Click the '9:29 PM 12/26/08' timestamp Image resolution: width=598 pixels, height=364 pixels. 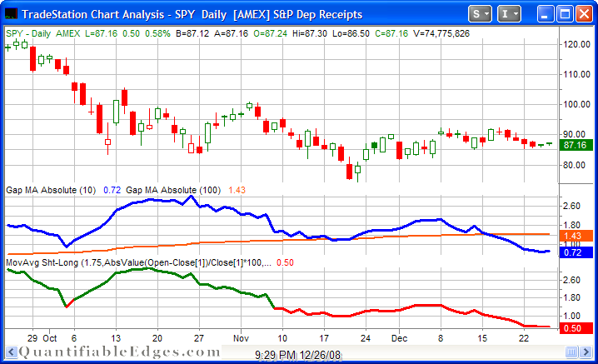[297, 355]
